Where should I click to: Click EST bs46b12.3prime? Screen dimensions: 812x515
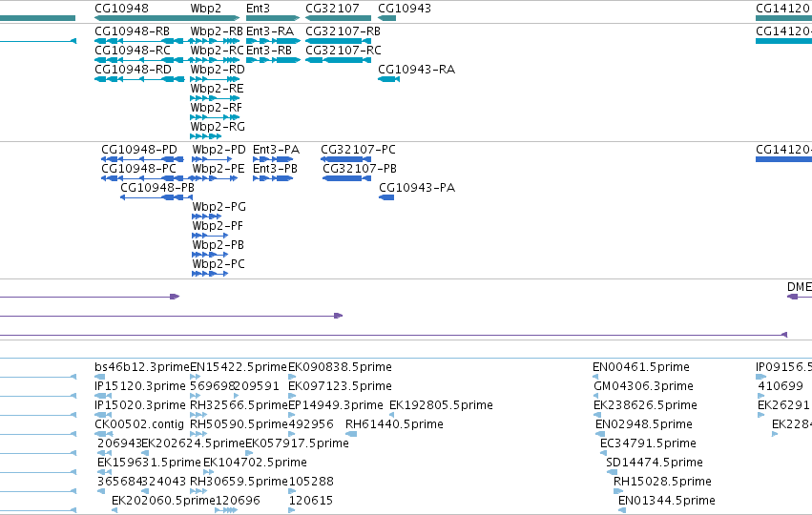click(100, 377)
